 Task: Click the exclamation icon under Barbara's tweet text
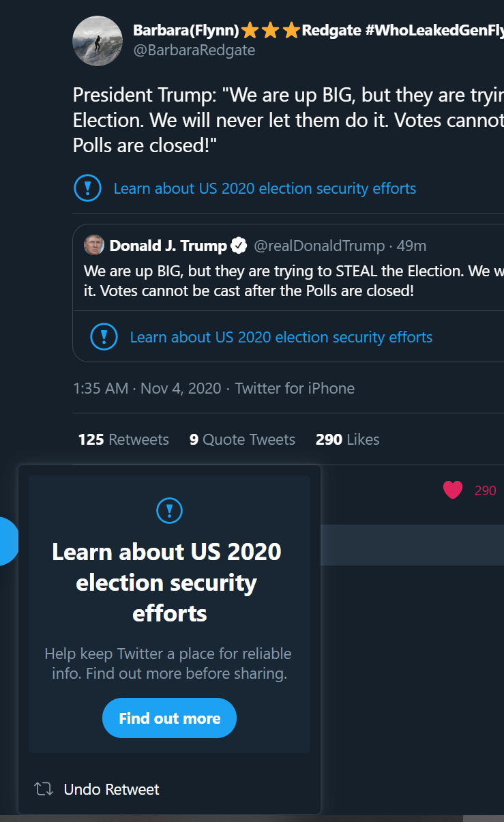87,188
